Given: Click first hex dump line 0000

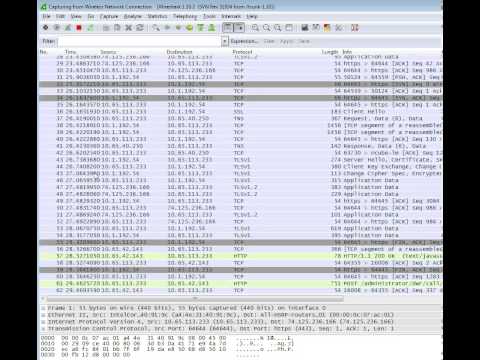Looking at the screenshot, I should tap(167, 338).
